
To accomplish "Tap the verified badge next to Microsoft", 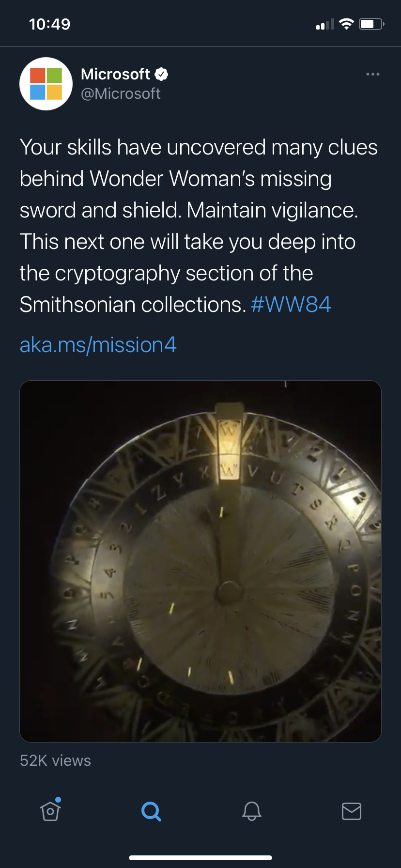I will coord(161,74).
